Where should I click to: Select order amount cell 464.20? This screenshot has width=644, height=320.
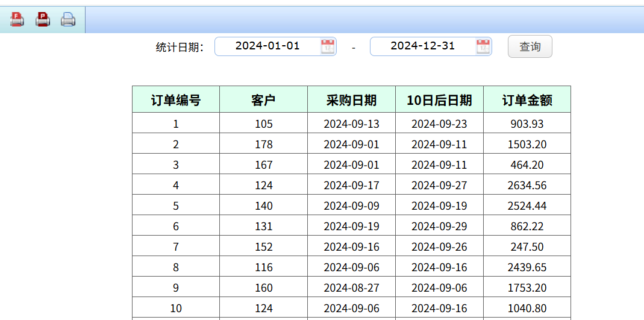point(527,165)
